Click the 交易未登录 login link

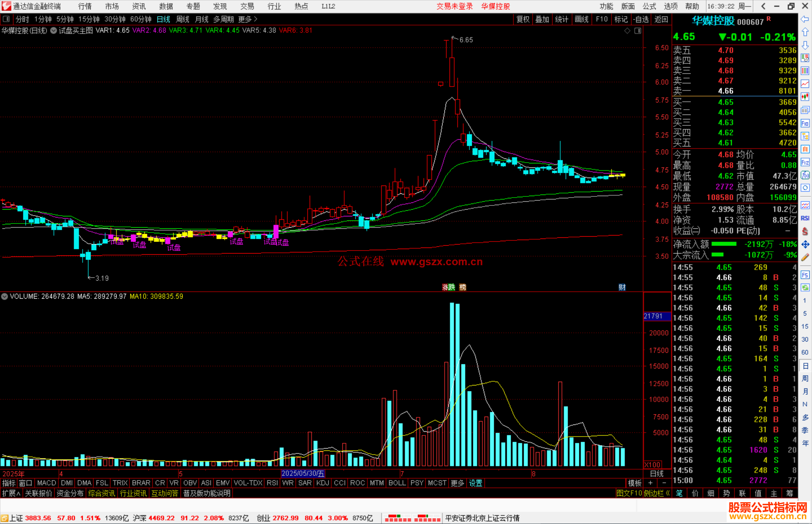[x=455, y=6]
